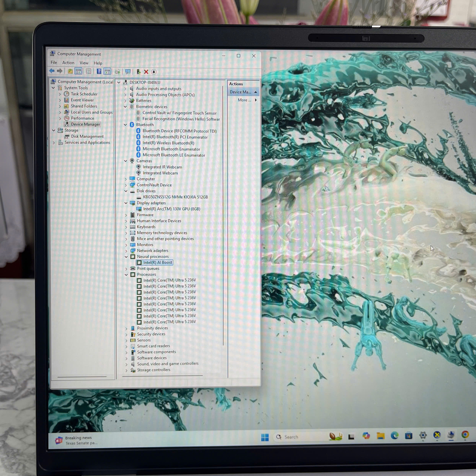Collapse the Bluetooth category
This screenshot has width=476, height=476.
(x=125, y=125)
